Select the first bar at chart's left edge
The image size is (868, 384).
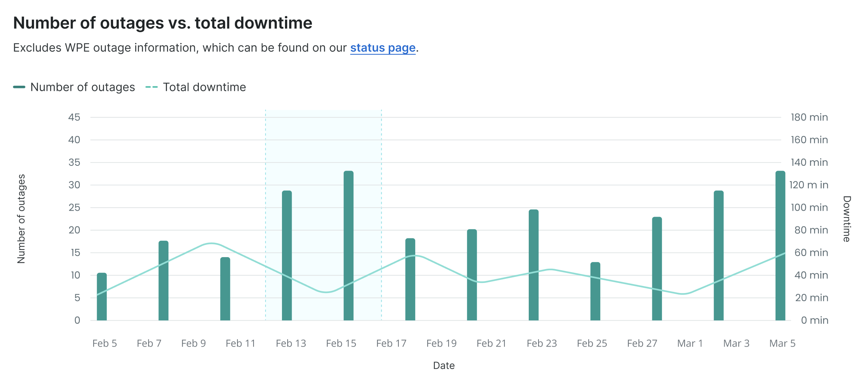pyautogui.click(x=102, y=296)
